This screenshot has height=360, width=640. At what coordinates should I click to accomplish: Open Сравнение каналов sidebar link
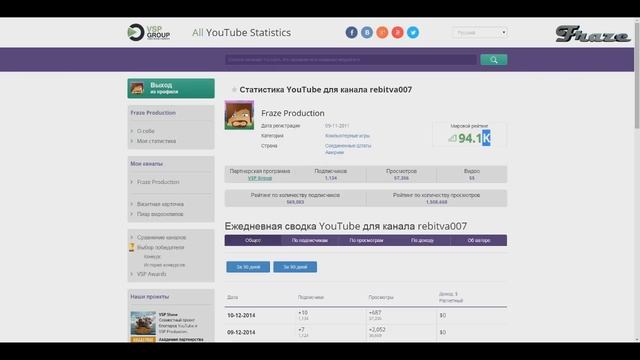click(x=161, y=238)
